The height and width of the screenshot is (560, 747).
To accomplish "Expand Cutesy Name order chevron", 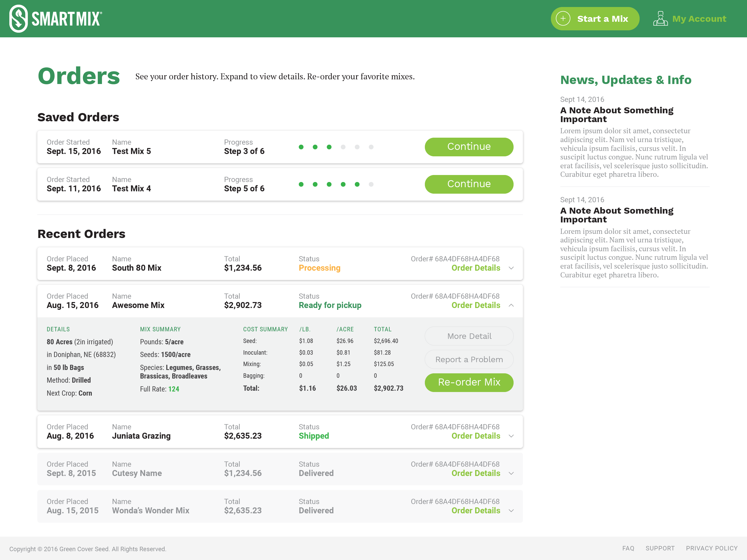I will tap(511, 473).
